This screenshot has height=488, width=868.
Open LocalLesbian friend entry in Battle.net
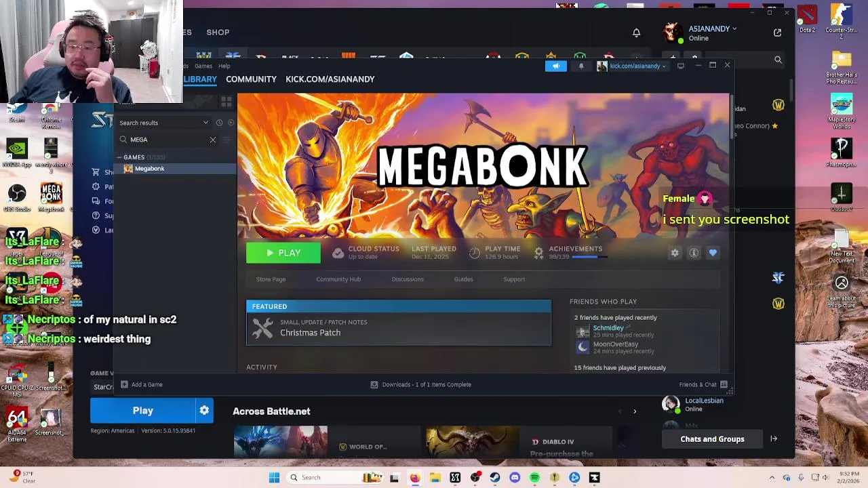click(x=704, y=405)
